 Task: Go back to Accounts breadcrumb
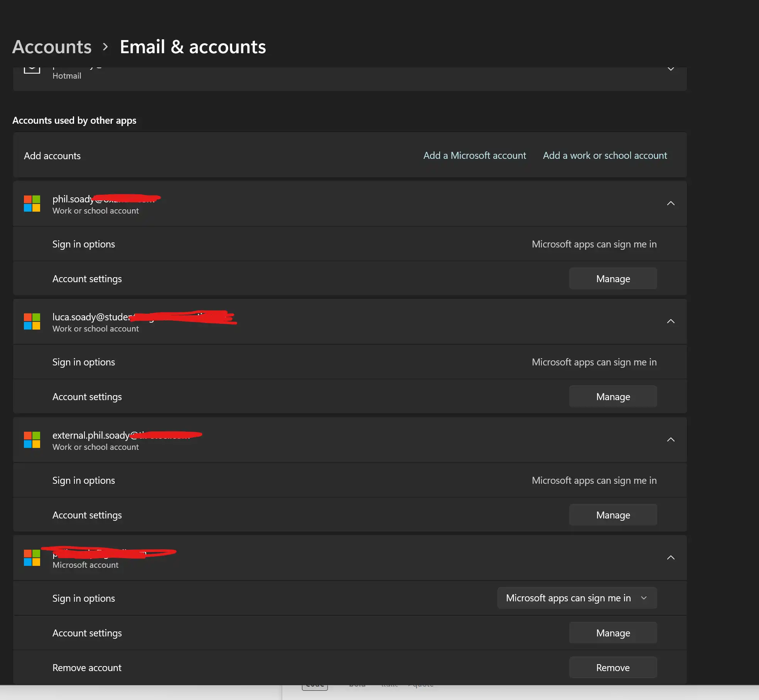[52, 47]
